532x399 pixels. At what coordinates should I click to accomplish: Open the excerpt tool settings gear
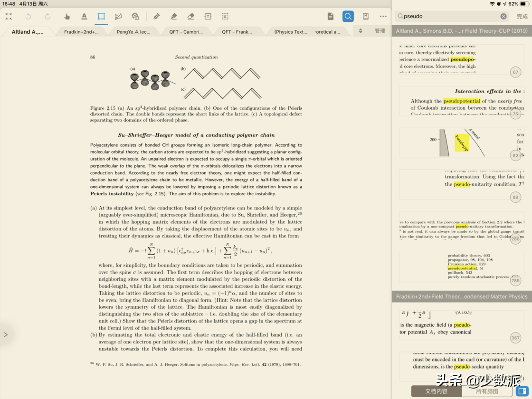pyautogui.click(x=135, y=16)
